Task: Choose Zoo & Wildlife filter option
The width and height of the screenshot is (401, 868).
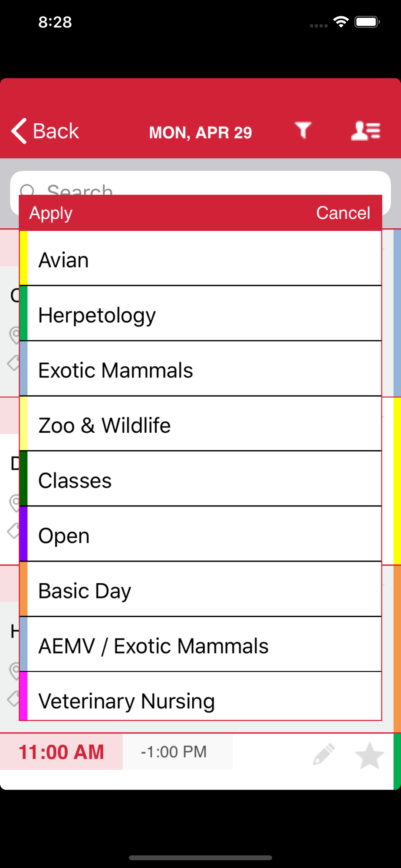Action: coord(200,424)
